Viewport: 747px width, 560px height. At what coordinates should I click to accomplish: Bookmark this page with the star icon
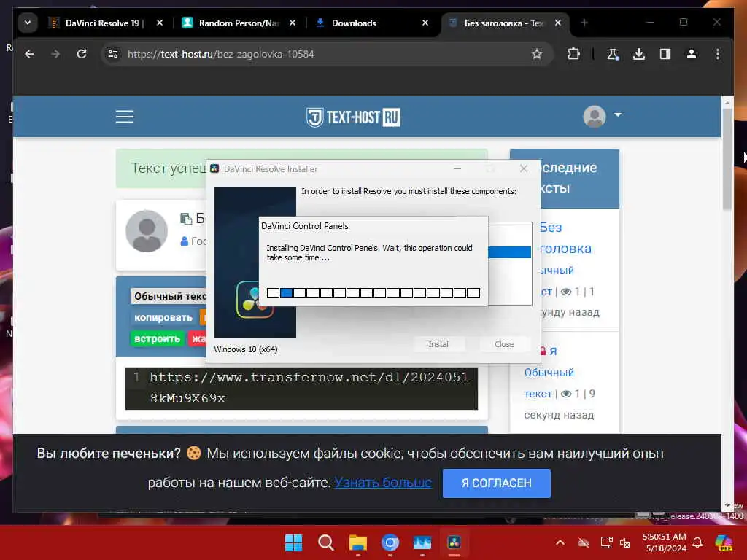pos(537,54)
